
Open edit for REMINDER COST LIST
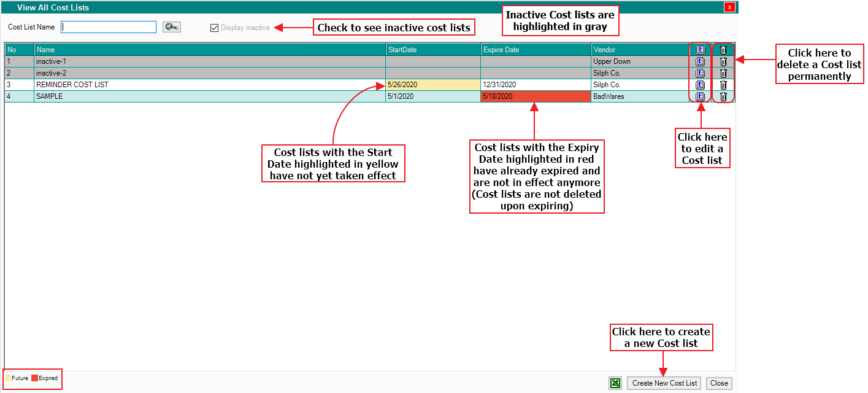tap(700, 85)
